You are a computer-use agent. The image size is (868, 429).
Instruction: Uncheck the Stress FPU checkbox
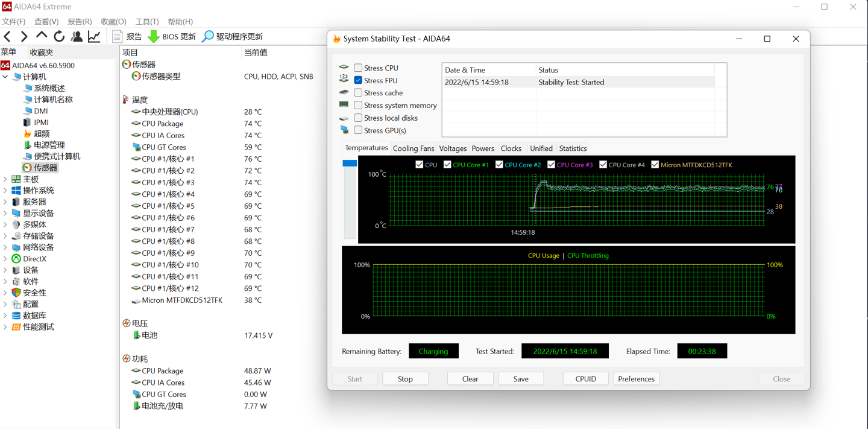click(x=358, y=80)
